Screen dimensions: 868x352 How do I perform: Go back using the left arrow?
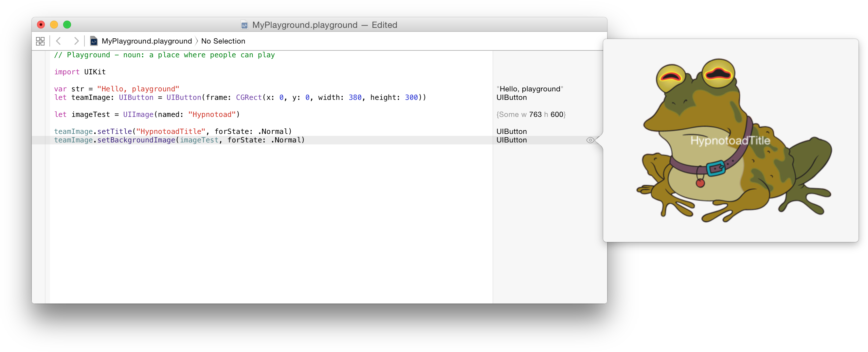click(59, 41)
